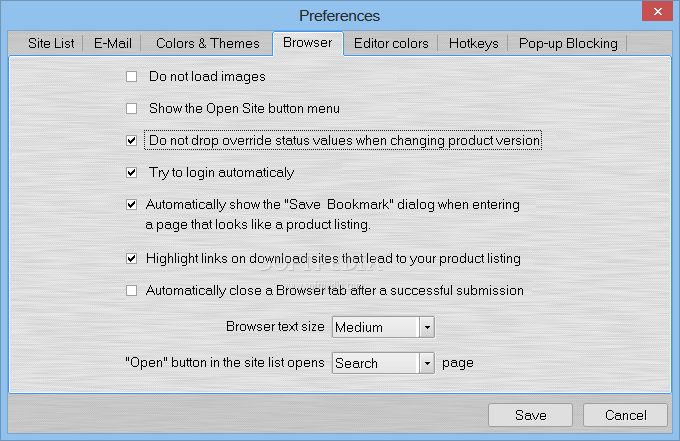Expand the Open button page dropdown arrow
Screen dimensions: 680x441
426,363
